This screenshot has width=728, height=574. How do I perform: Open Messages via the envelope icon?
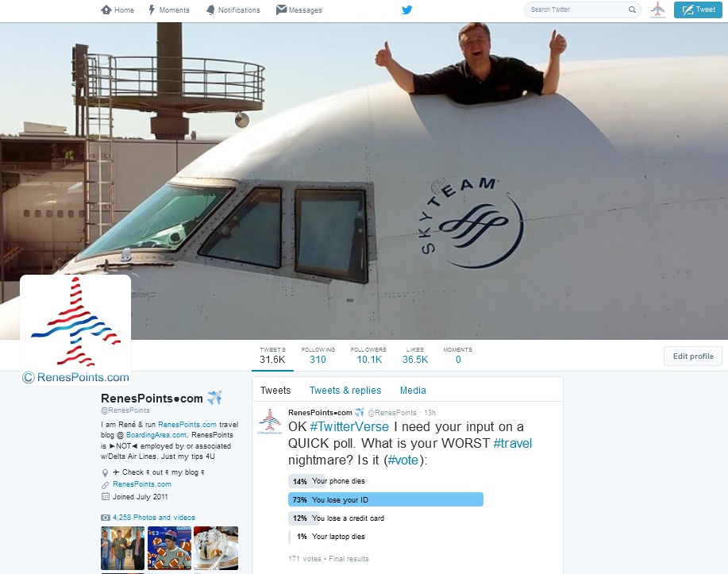click(x=281, y=10)
